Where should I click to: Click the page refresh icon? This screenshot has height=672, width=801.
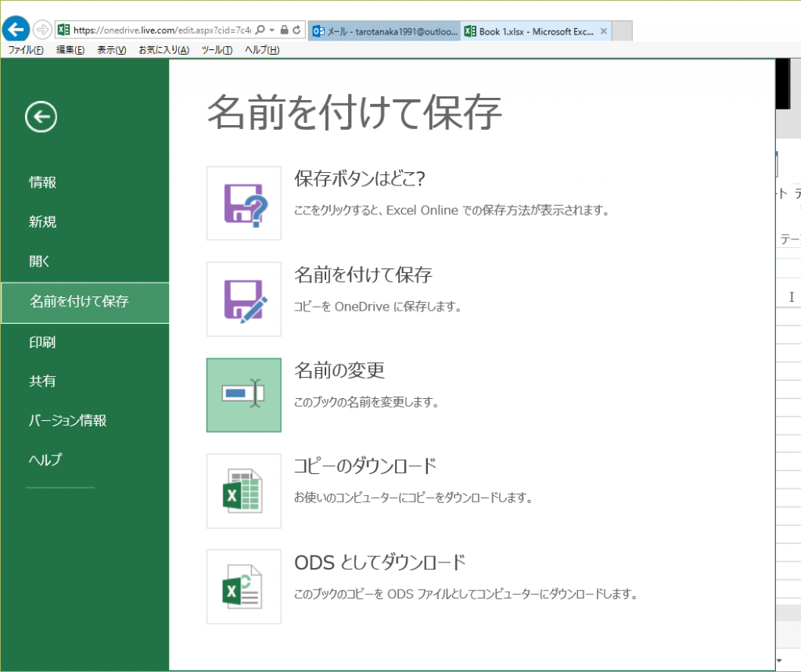coord(296,30)
